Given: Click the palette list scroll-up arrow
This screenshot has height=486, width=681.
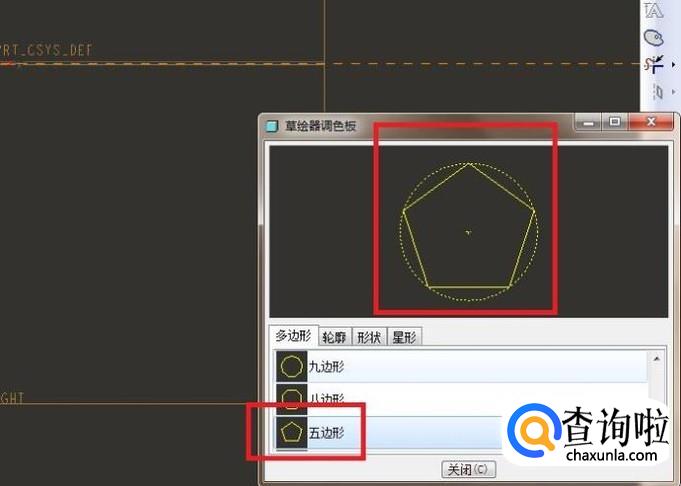Looking at the screenshot, I should [x=657, y=359].
